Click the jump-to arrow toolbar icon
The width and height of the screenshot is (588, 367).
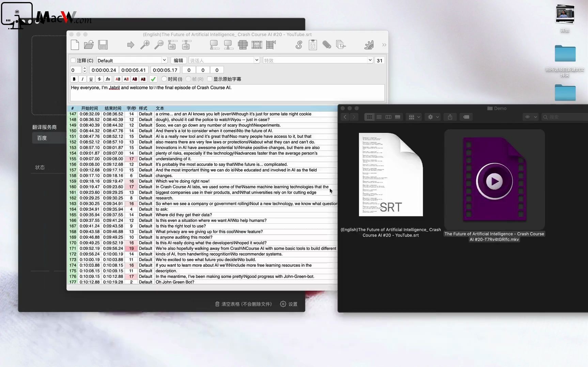130,45
